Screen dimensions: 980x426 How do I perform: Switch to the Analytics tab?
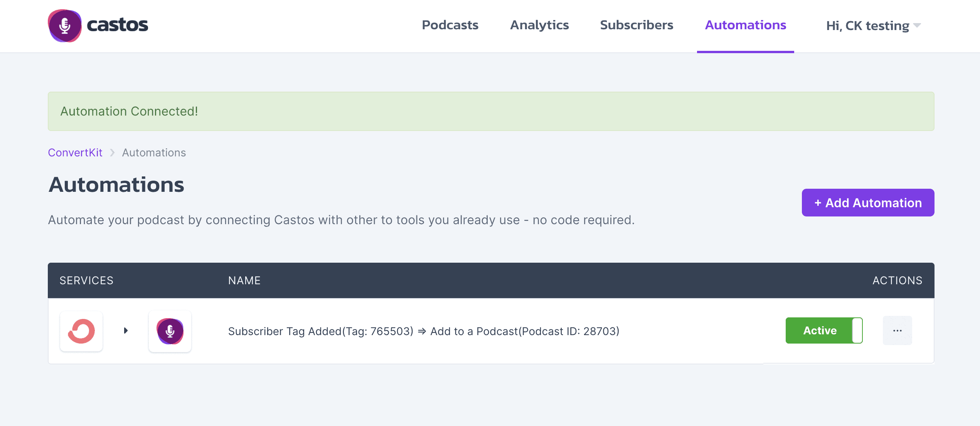click(x=539, y=25)
